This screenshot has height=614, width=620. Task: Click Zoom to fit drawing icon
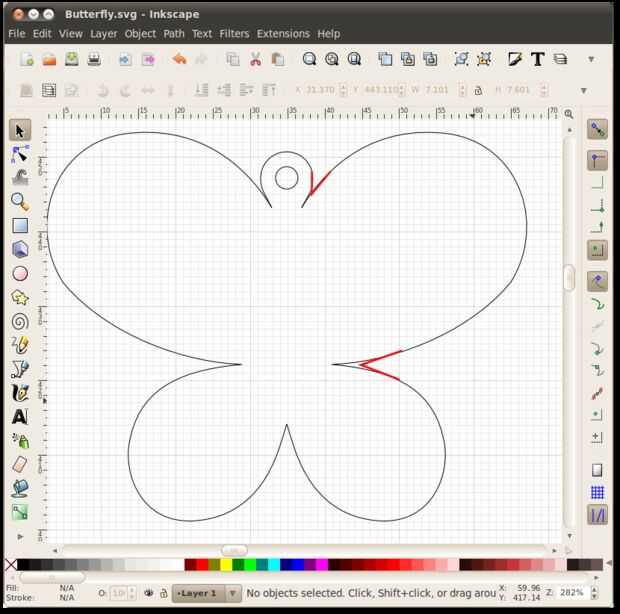(x=332, y=59)
